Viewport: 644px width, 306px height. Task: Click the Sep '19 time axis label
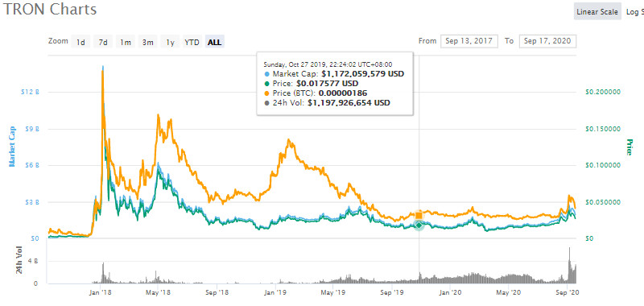392,293
